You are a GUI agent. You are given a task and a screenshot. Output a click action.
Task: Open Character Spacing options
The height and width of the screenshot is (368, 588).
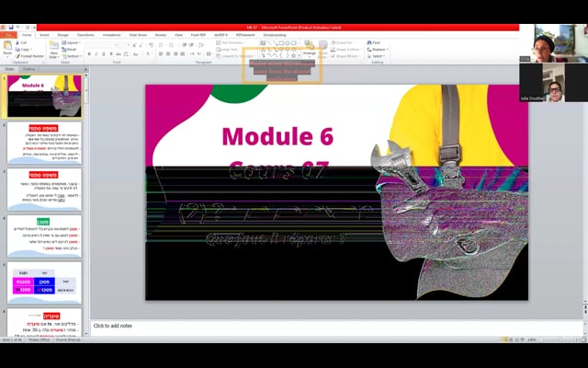click(x=127, y=54)
